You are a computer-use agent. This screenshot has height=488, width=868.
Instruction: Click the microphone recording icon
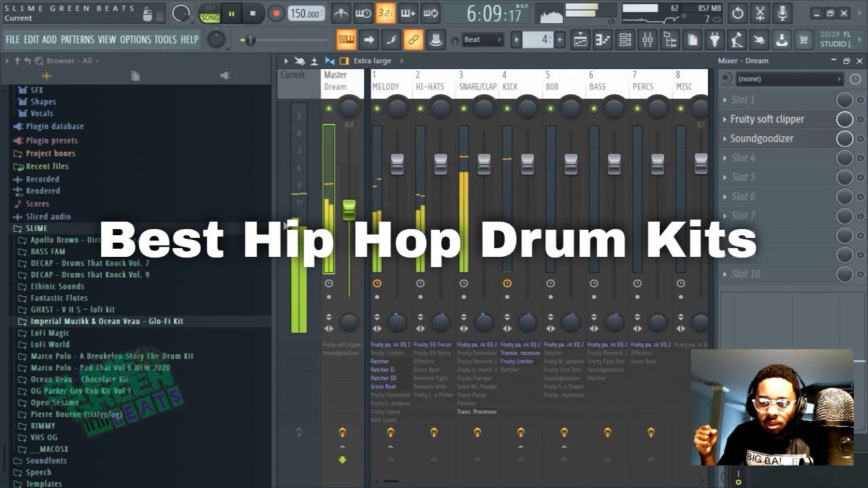(782, 12)
